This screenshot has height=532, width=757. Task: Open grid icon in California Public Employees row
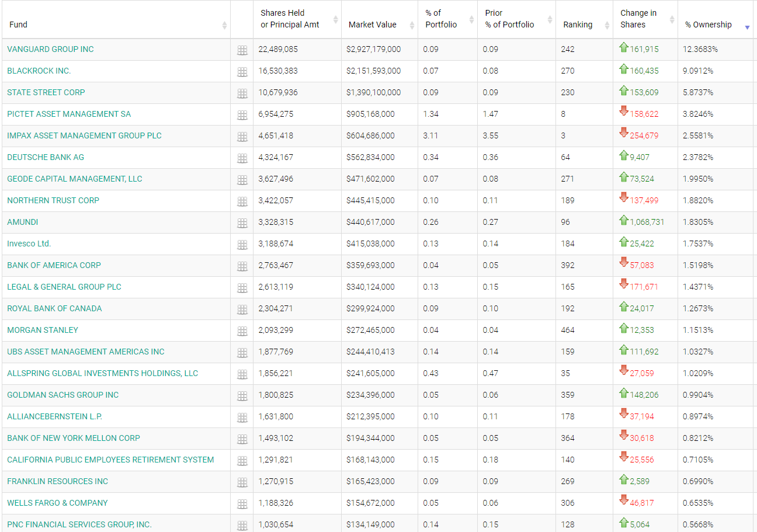(242, 461)
